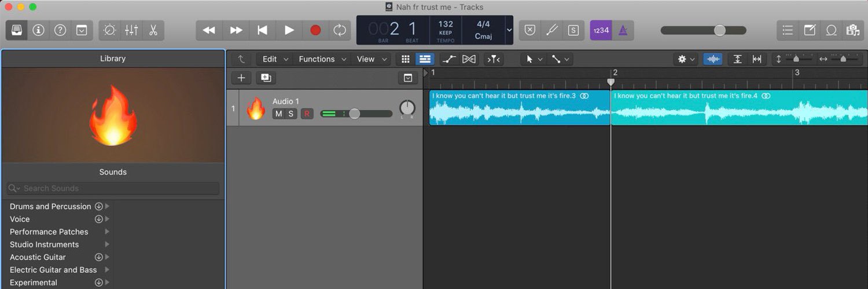Switch to track list view button

tap(425, 59)
